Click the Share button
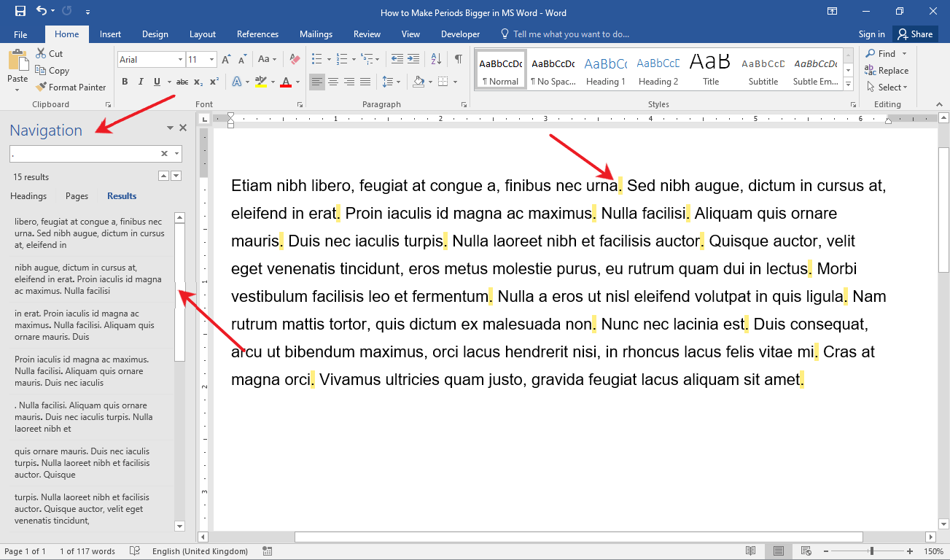 [x=915, y=34]
